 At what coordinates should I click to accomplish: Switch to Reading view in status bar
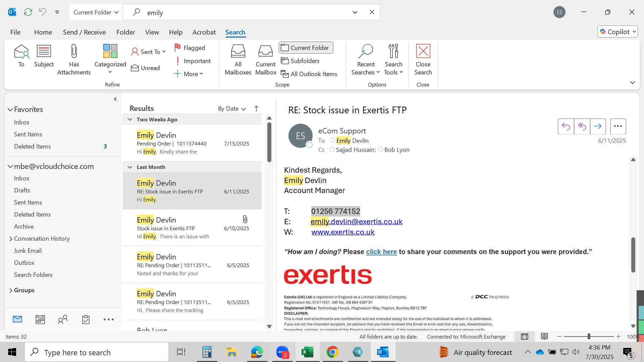tap(544, 337)
